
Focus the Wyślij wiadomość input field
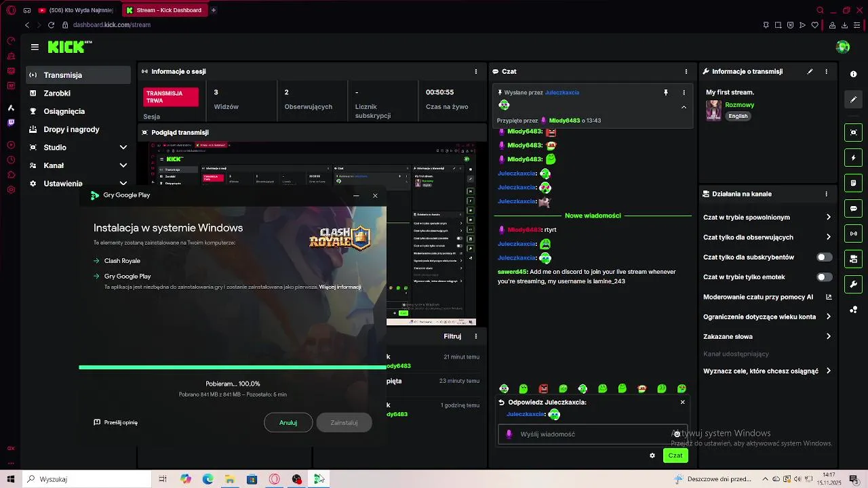[593, 434]
